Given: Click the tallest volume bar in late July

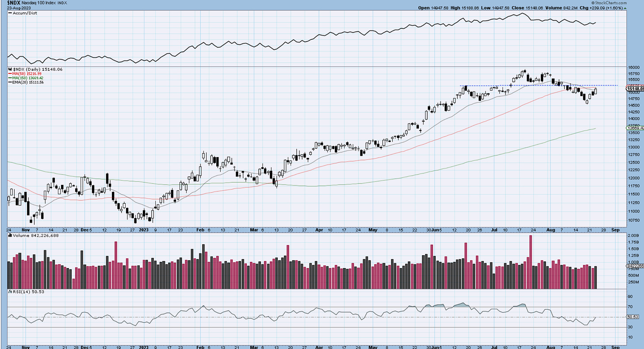Looking at the screenshot, I should (x=530, y=262).
